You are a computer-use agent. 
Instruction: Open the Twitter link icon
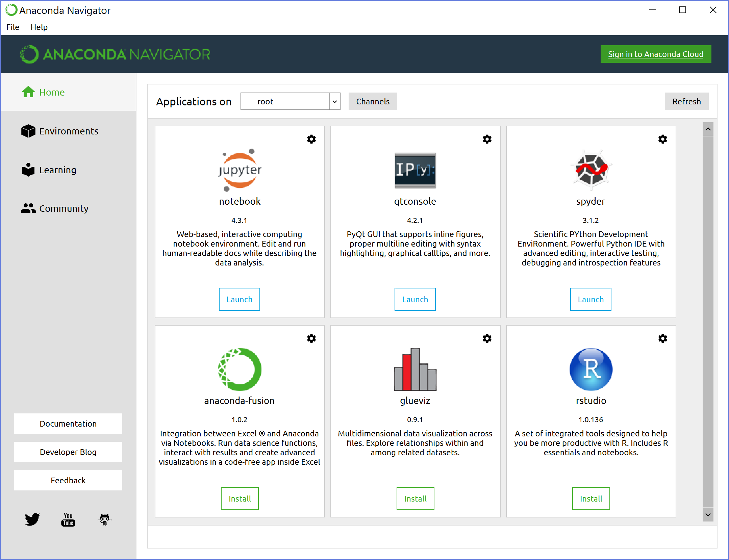(32, 519)
